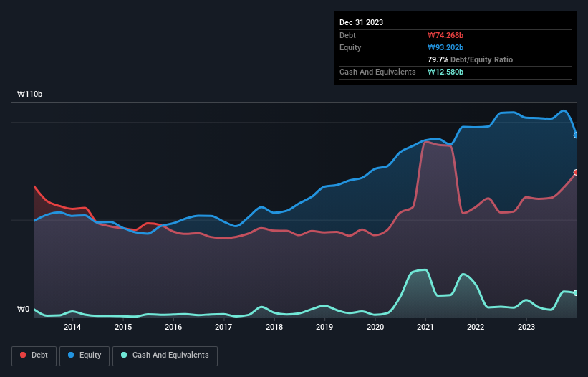
Task: Click the 2020 x-axis label
Action: coord(375,327)
